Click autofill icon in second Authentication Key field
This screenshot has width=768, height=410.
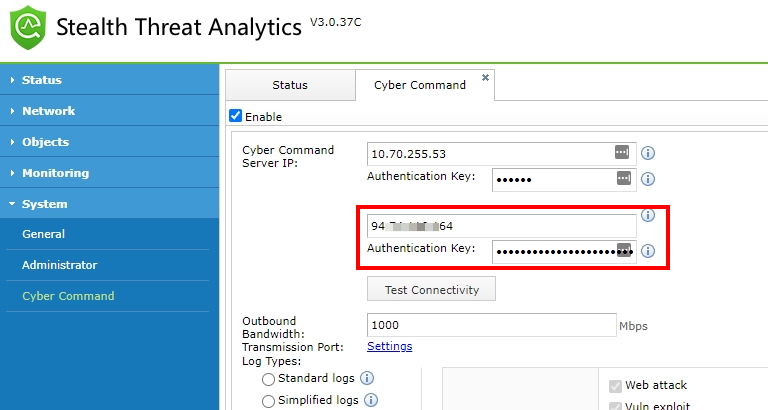point(624,250)
